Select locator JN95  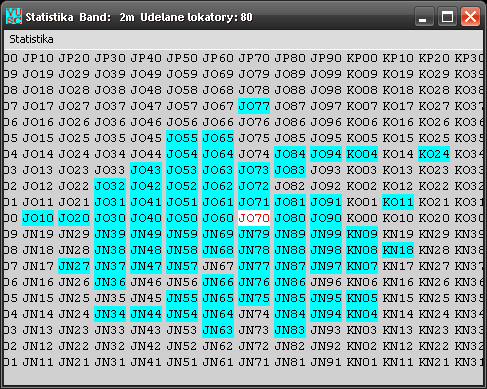326,298
